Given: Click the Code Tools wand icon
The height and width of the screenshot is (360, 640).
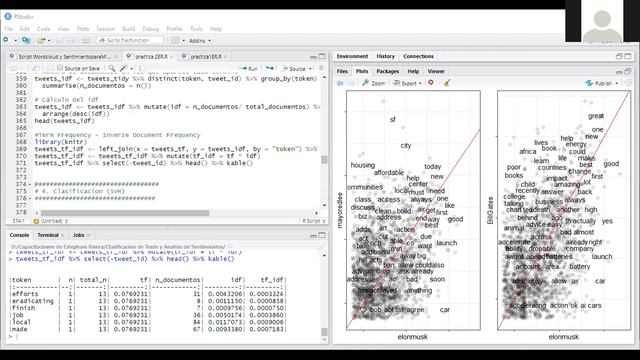Looking at the screenshot, I should click(x=124, y=69).
